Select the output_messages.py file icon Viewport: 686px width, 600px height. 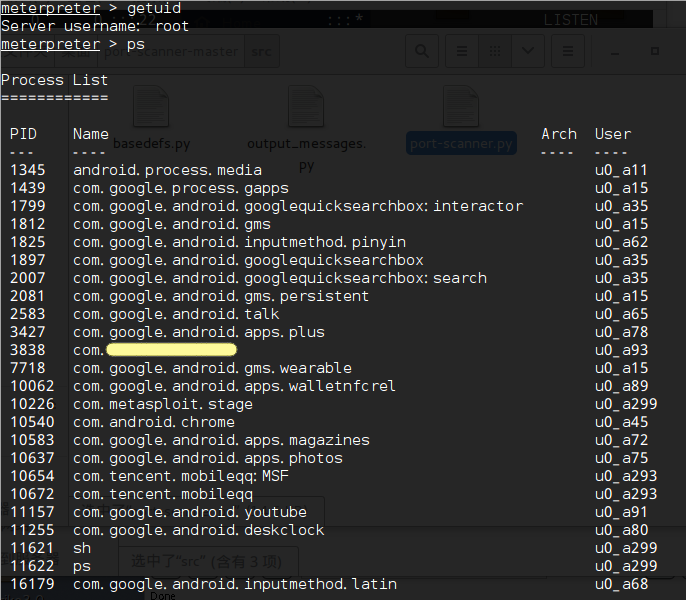click(306, 108)
